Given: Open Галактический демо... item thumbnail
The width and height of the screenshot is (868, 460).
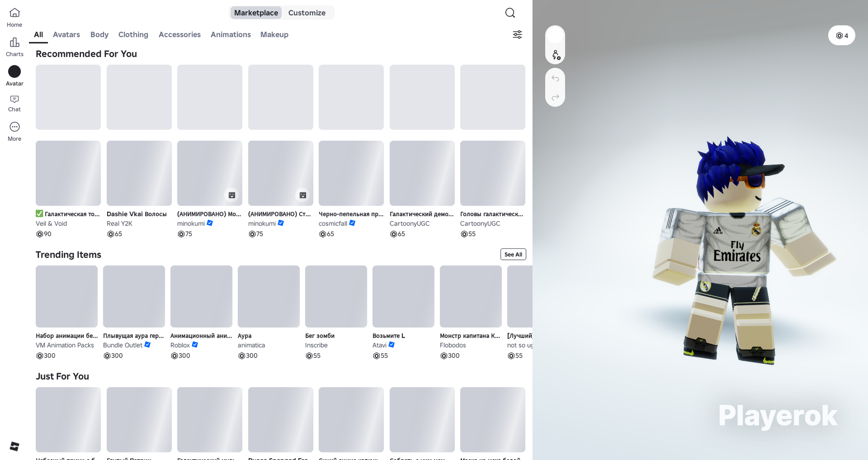Looking at the screenshot, I should [x=422, y=173].
